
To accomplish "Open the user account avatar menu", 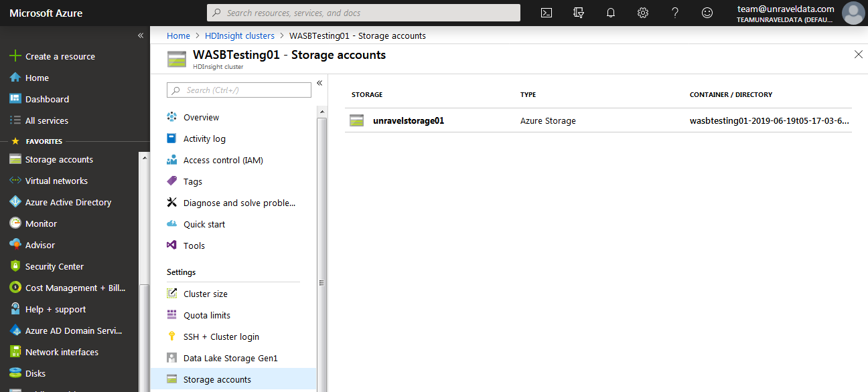I will pos(853,13).
